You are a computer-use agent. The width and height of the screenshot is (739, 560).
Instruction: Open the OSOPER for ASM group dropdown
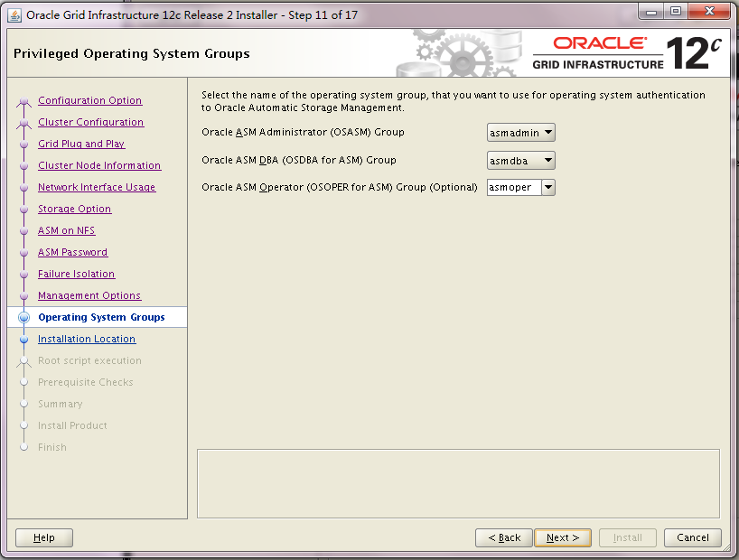(x=521, y=187)
